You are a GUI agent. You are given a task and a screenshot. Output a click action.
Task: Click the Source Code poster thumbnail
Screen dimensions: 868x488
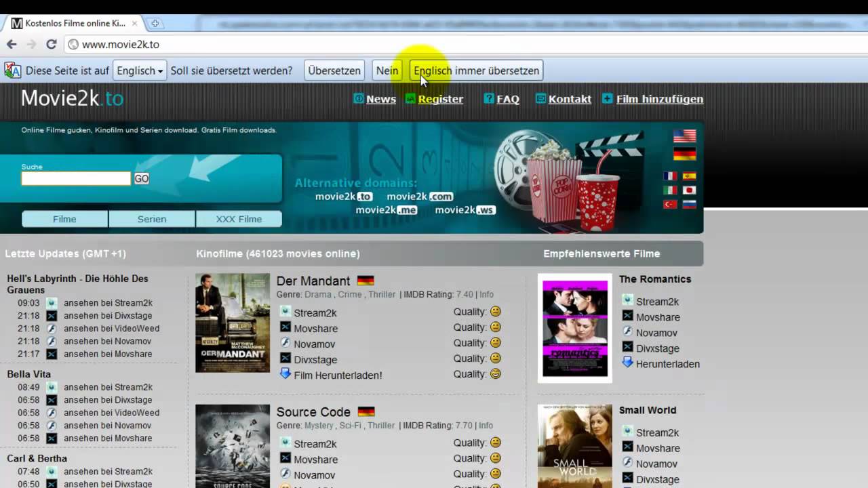pos(233,446)
